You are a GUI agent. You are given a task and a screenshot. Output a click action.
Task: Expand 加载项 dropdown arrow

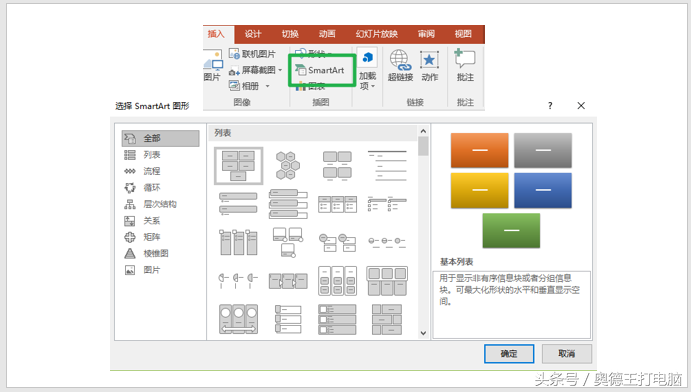(373, 86)
